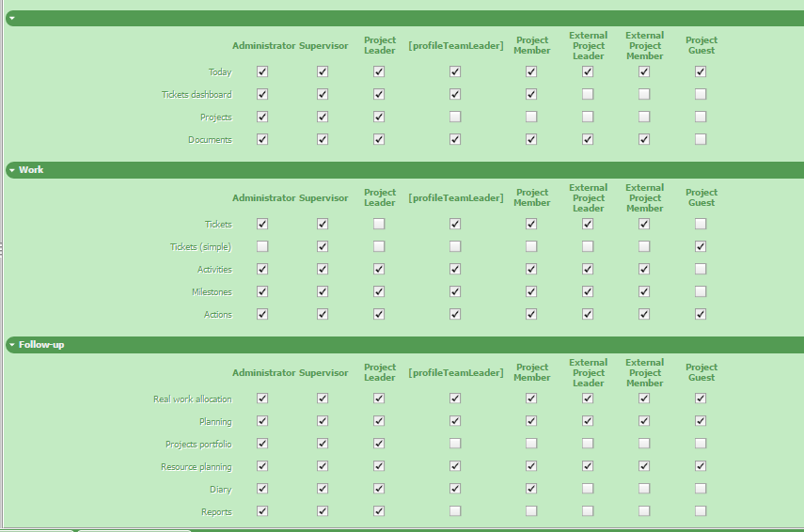Uncheck Actions for Project Member
Image resolution: width=804 pixels, height=532 pixels.
point(531,314)
